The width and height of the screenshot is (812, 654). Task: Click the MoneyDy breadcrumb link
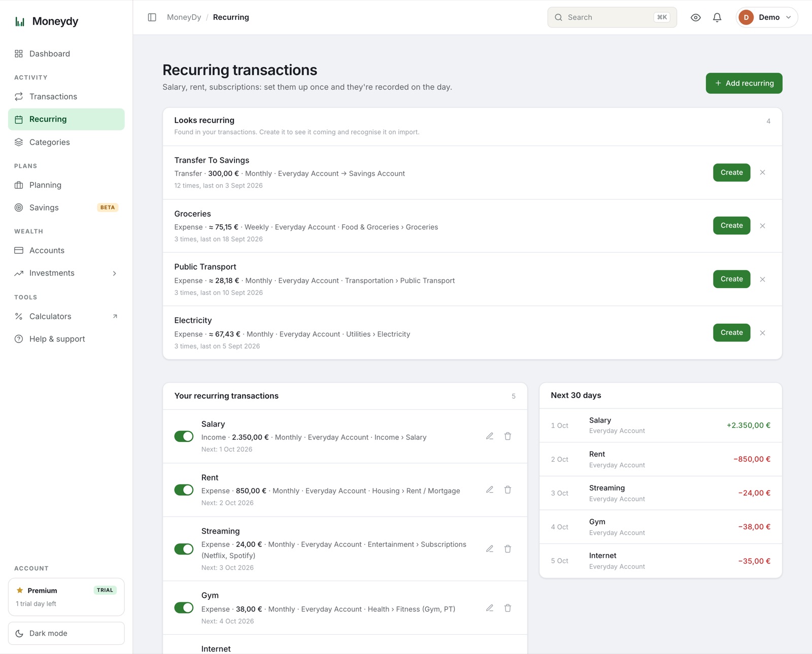[184, 17]
